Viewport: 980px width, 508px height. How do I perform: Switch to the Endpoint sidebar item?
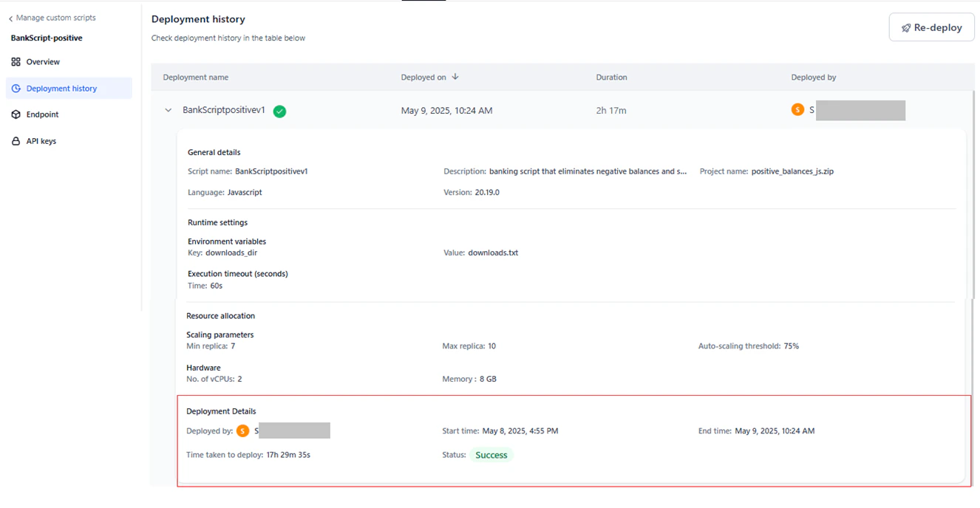41,114
